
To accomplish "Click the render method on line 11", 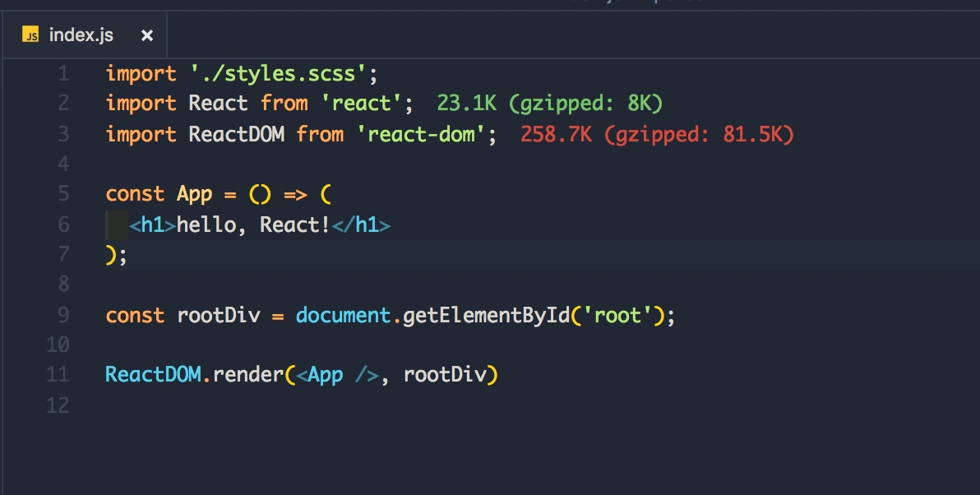I will (248, 375).
